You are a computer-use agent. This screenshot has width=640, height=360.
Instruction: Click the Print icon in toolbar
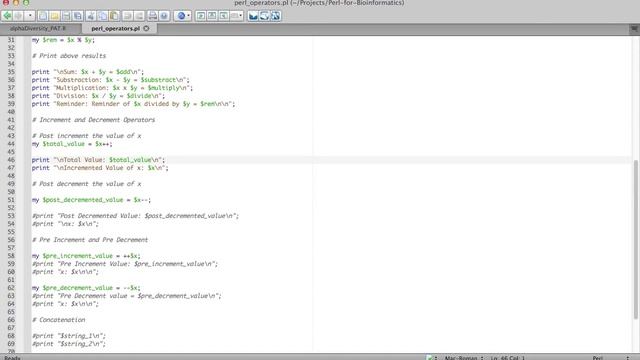[153, 16]
